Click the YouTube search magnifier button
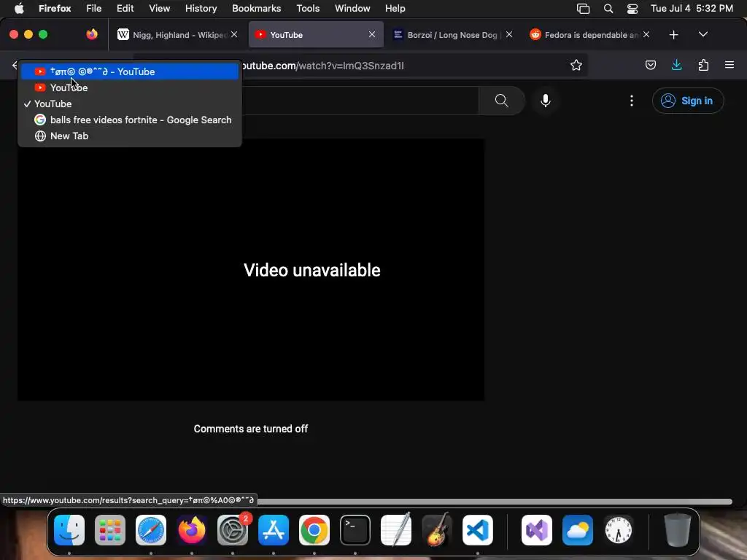Image resolution: width=747 pixels, height=560 pixels. 501,101
